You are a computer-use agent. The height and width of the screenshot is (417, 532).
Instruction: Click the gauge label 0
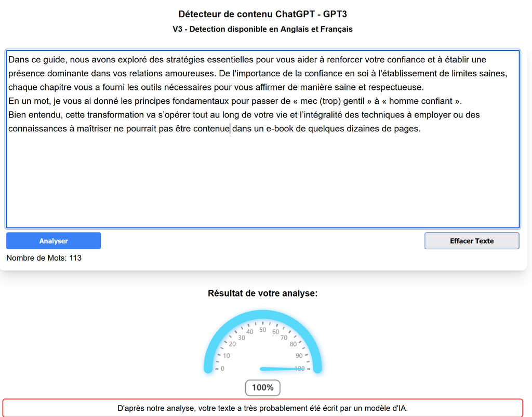(222, 369)
